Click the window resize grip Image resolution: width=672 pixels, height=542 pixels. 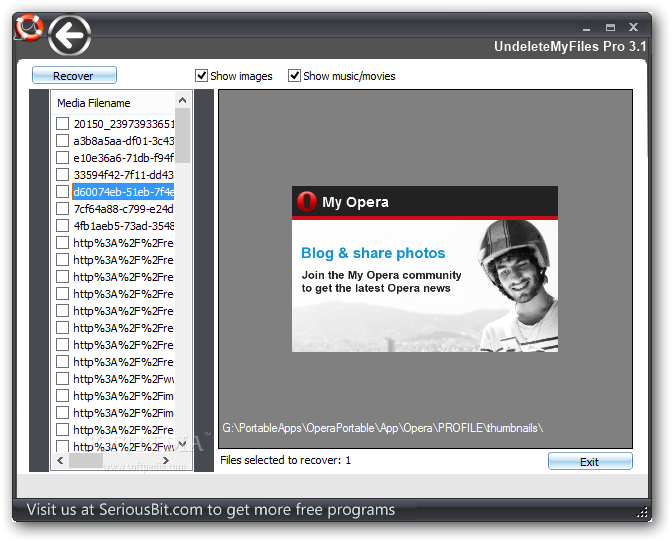click(x=642, y=512)
